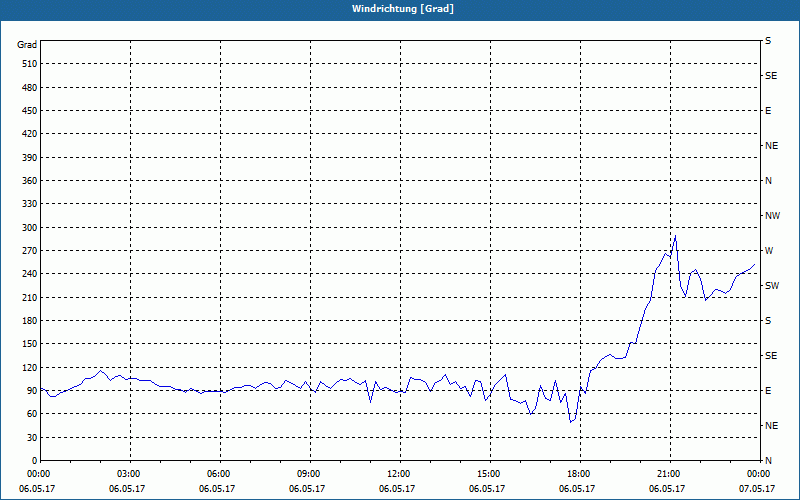Image resolution: width=800 pixels, height=500 pixels.
Task: Click the E compass label level with 90
Action: [x=768, y=391]
